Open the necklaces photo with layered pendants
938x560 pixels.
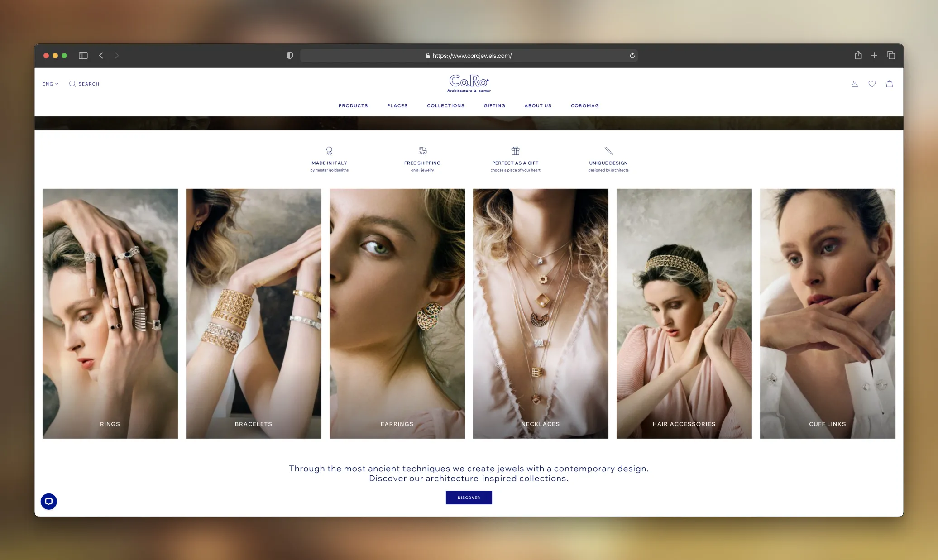click(x=541, y=313)
